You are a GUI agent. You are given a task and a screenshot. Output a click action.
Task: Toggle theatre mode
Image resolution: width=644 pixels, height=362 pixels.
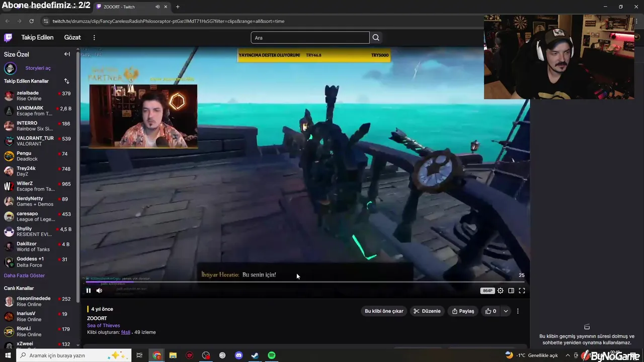511,290
